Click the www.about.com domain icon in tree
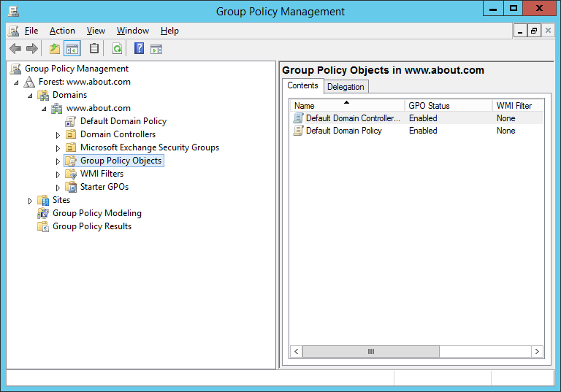 point(56,108)
